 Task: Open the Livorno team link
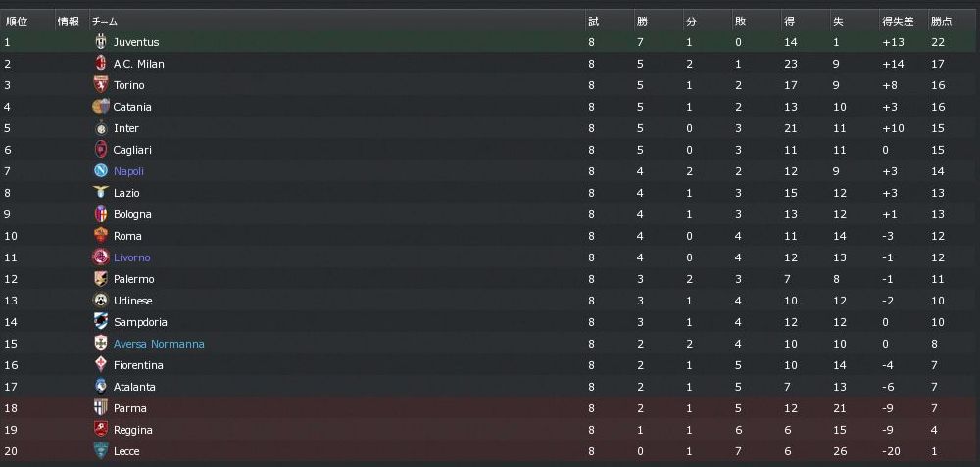(x=131, y=257)
